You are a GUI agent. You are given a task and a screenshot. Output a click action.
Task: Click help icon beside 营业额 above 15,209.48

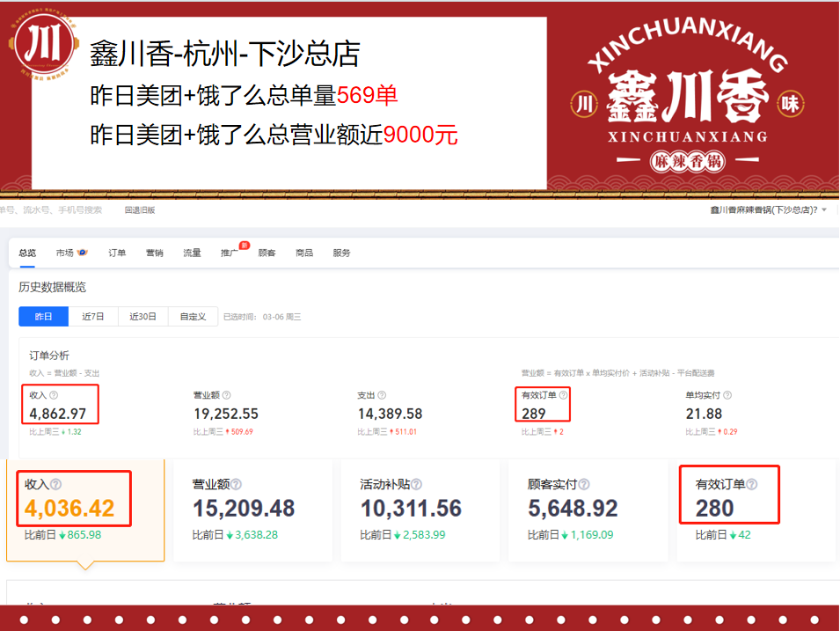pyautogui.click(x=237, y=484)
